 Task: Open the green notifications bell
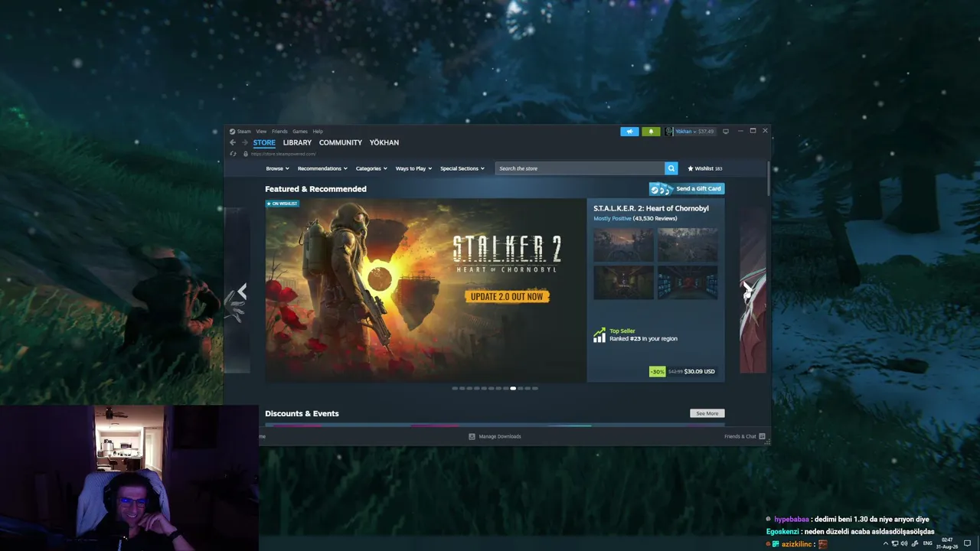(x=651, y=132)
